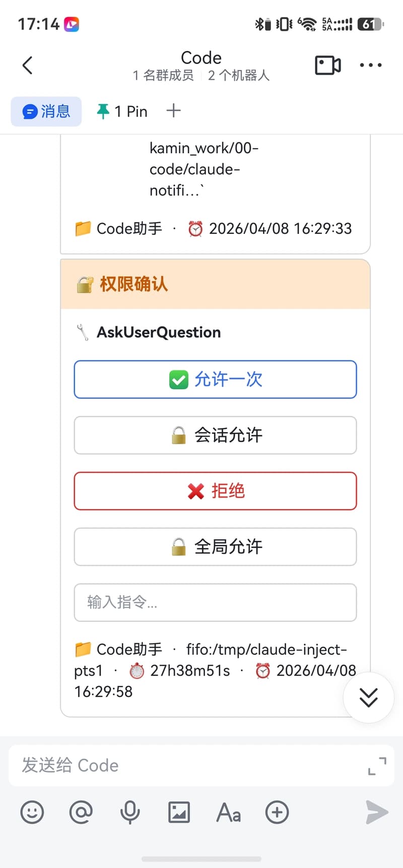Start a video call in Code group
The width and height of the screenshot is (403, 868).
click(x=327, y=66)
